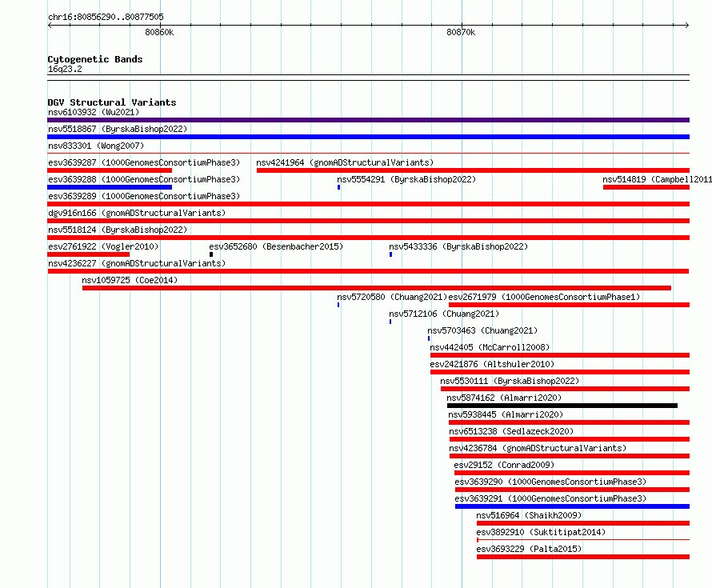This screenshot has height=588, width=712.
Task: Click nsv5530111 (ByrskaBishop2022) label
Action: coord(510,381)
